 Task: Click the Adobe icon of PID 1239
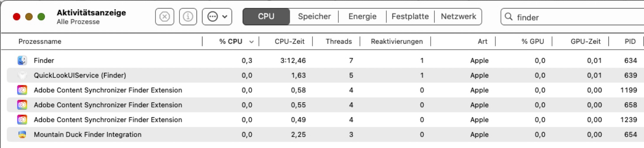pos(22,120)
